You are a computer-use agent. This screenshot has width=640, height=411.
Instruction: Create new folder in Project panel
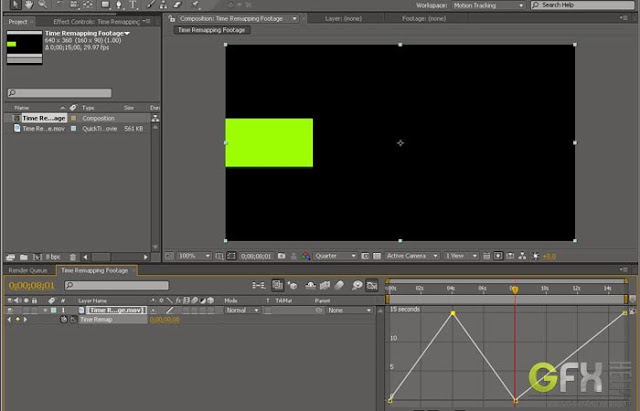click(24, 257)
